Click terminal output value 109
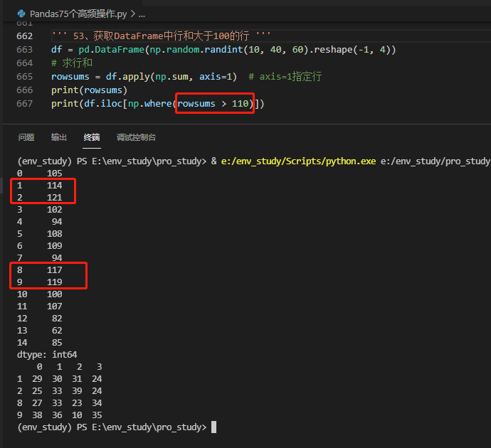This screenshot has height=448, width=491. click(55, 246)
